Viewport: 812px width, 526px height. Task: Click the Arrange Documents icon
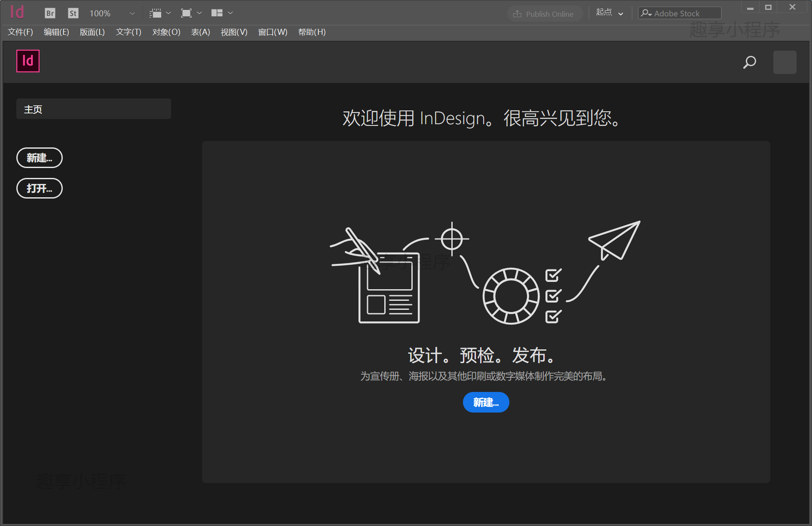[217, 13]
